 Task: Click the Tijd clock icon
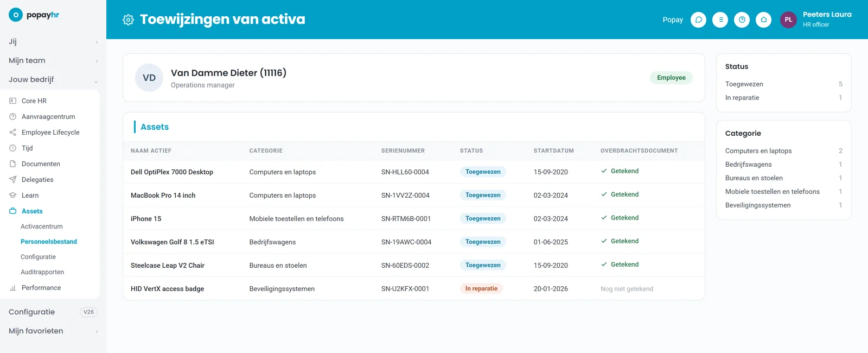13,148
